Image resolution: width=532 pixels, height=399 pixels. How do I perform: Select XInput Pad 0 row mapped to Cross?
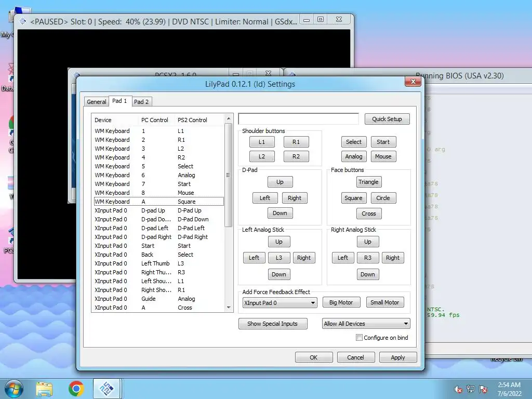click(x=159, y=308)
